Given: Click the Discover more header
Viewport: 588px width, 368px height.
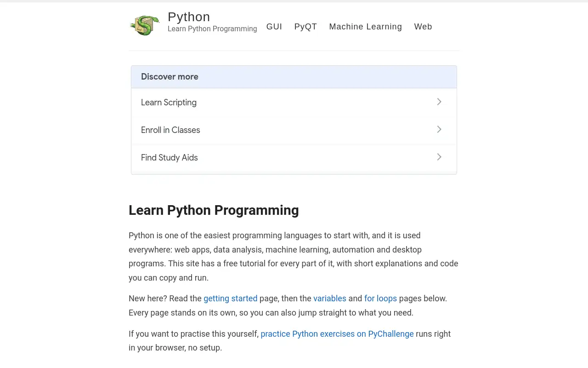Looking at the screenshot, I should click(294, 77).
